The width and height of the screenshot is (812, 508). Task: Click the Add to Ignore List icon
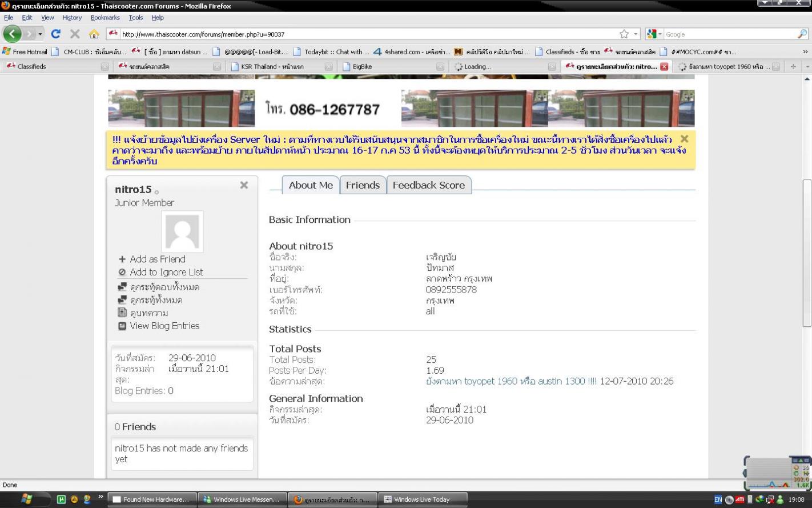click(x=122, y=272)
